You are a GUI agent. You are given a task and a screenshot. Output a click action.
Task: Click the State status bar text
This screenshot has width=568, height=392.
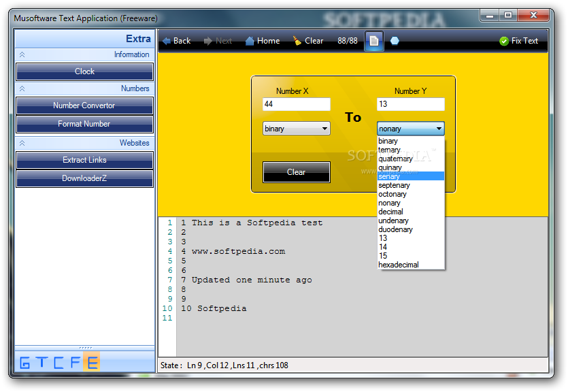point(224,365)
